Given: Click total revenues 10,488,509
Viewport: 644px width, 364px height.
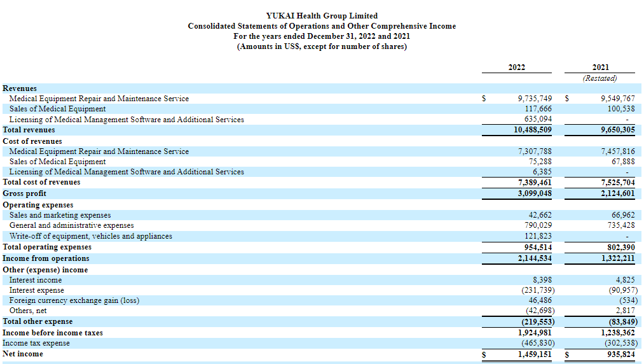Looking at the screenshot, I should coord(533,130).
